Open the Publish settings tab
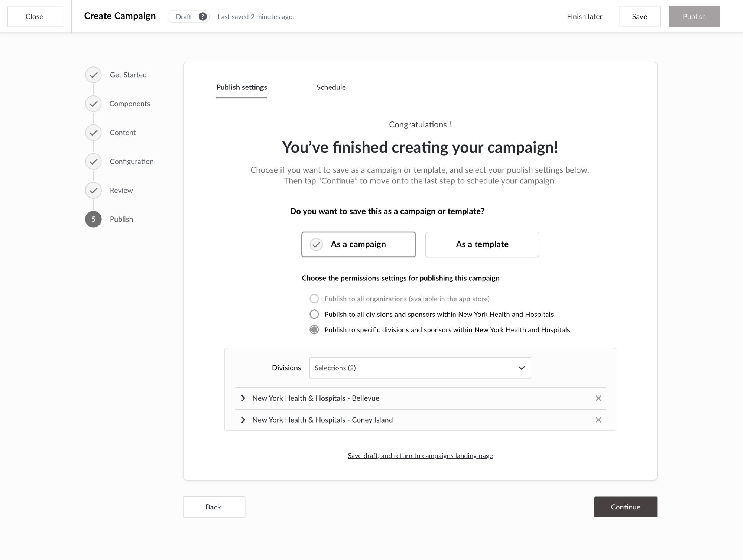The image size is (743, 560). pyautogui.click(x=241, y=87)
